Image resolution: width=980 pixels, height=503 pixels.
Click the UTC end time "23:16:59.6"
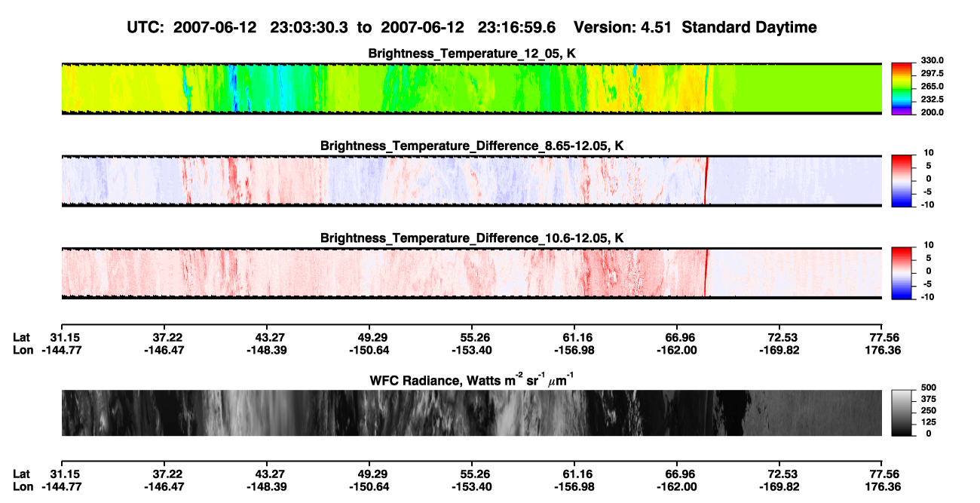tap(518, 27)
